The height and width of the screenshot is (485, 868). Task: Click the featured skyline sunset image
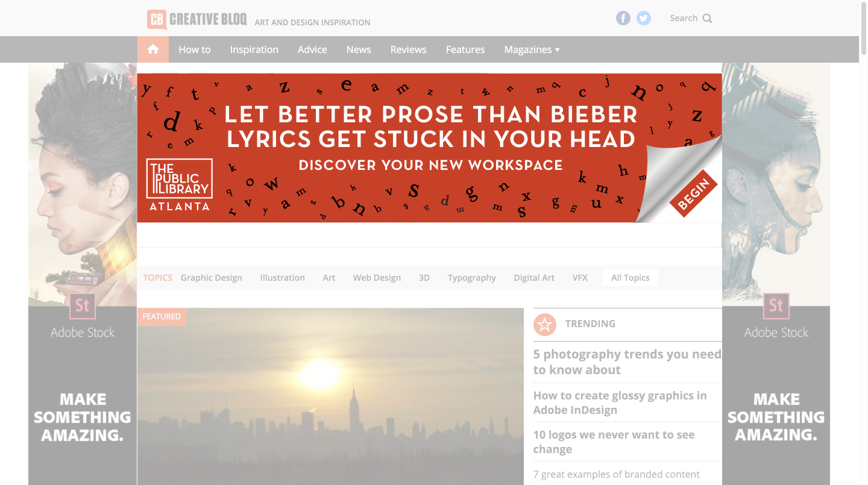coord(330,396)
